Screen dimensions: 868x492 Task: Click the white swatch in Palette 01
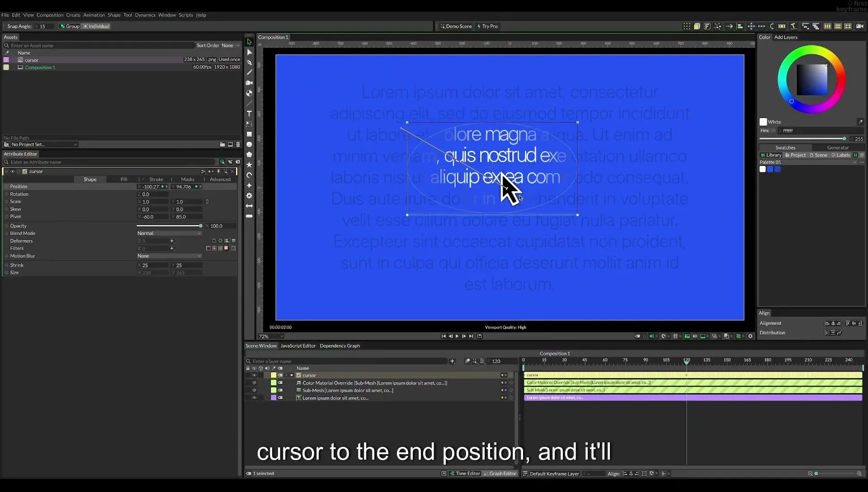(763, 170)
